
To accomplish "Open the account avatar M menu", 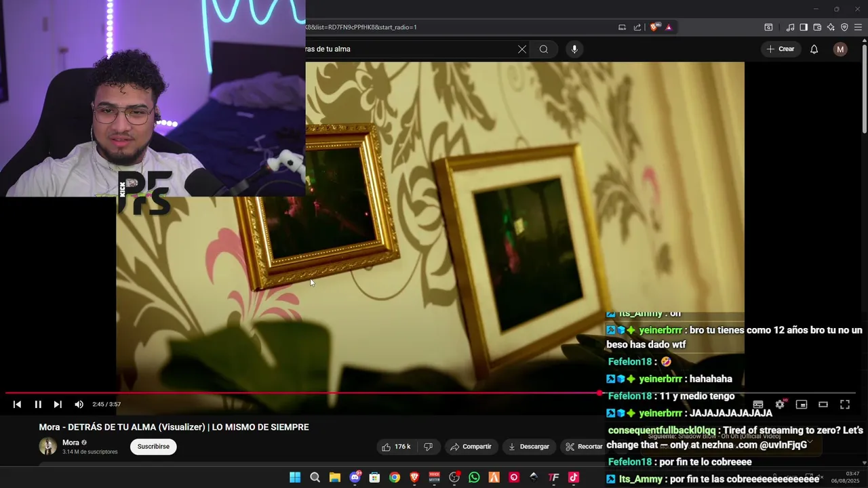I will point(840,49).
